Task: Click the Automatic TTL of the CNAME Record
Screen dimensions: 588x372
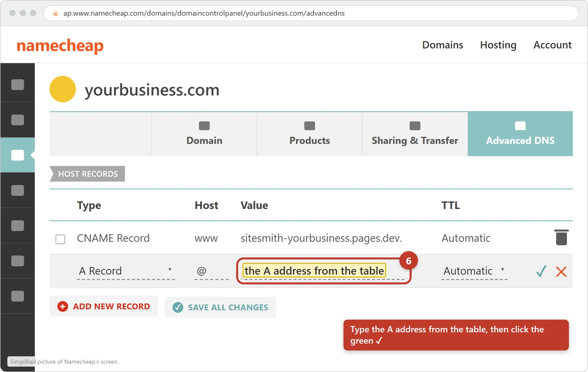Action: point(466,238)
